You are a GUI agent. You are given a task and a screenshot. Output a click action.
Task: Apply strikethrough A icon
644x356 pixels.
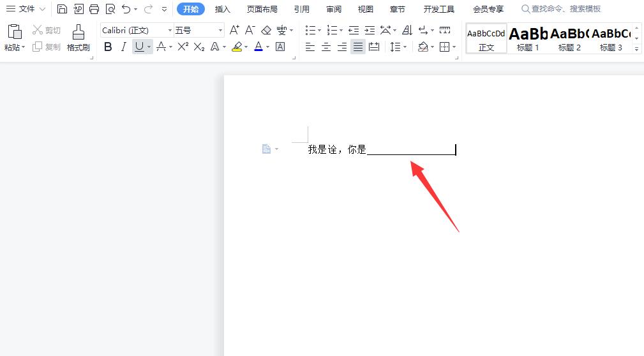tap(161, 47)
